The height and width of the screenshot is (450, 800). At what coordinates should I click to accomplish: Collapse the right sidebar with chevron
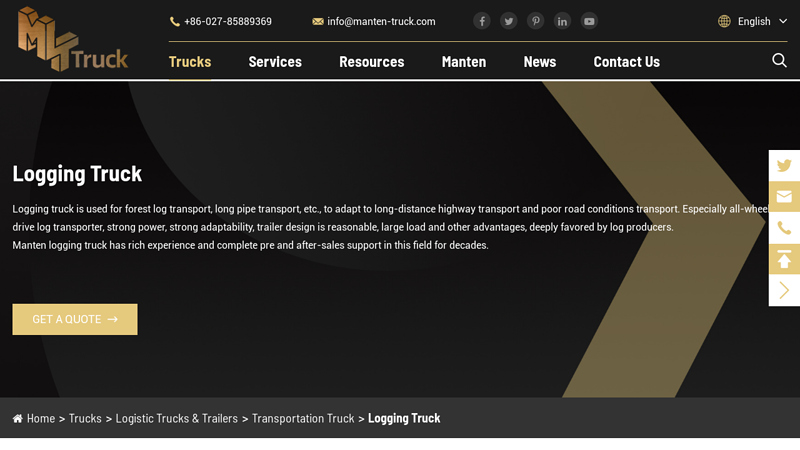click(x=784, y=290)
